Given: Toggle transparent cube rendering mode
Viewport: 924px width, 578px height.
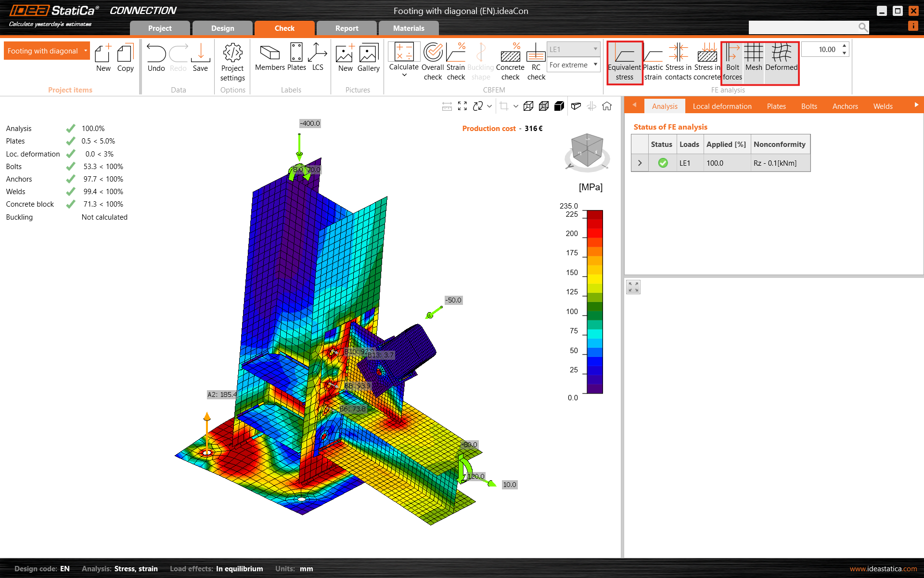Looking at the screenshot, I should coord(544,106).
